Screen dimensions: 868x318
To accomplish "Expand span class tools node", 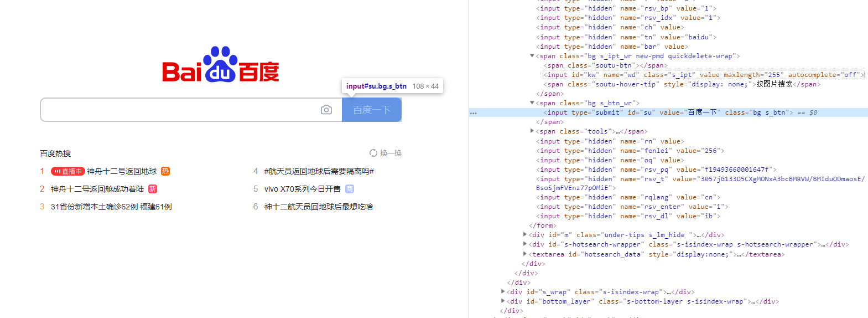I will click(x=532, y=131).
